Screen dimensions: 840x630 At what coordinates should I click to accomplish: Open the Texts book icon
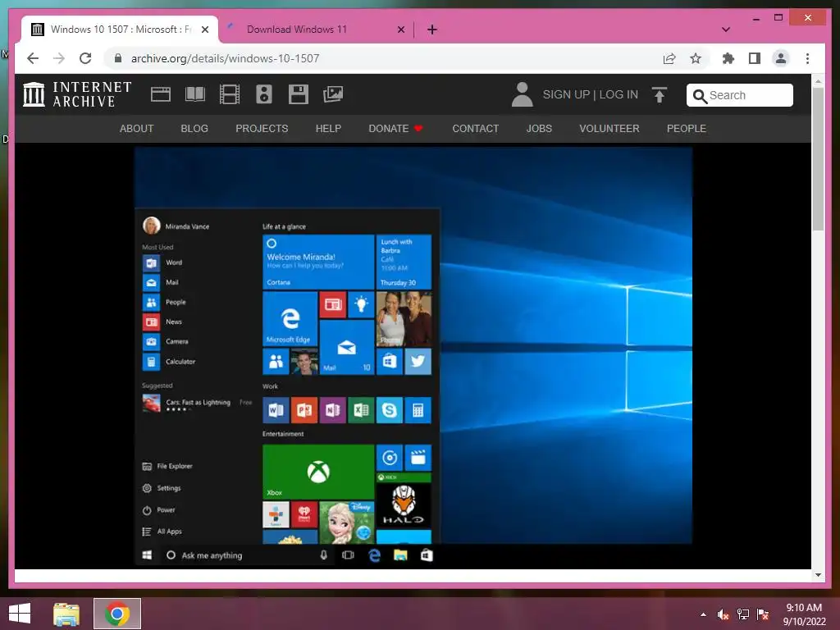195,94
